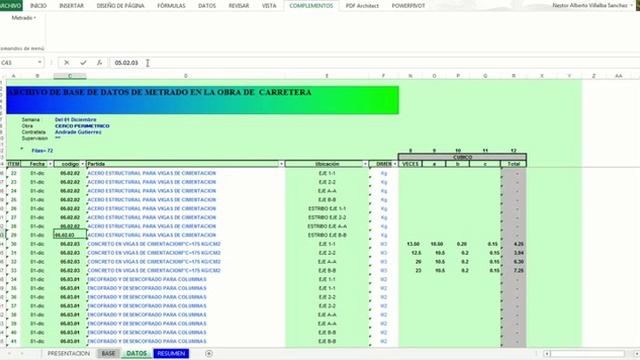Select column E header
Viewport: 640px width, 360px height.
[x=327, y=76]
